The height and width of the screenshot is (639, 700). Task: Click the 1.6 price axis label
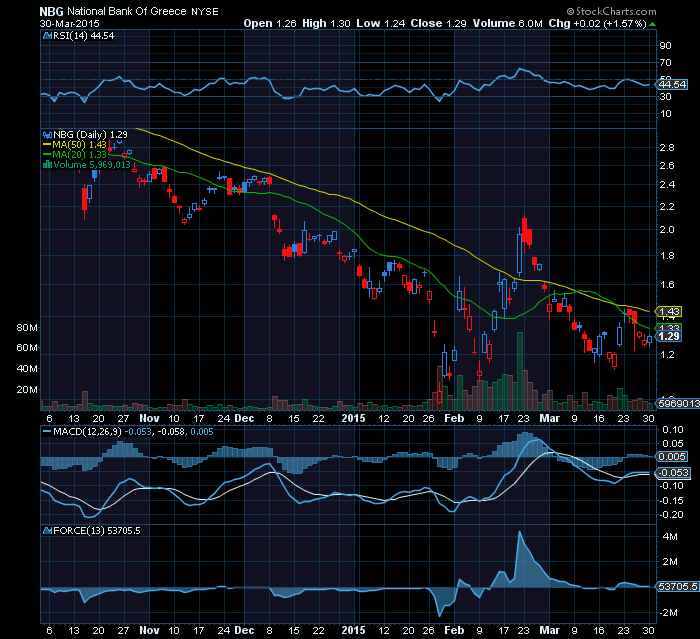point(667,284)
